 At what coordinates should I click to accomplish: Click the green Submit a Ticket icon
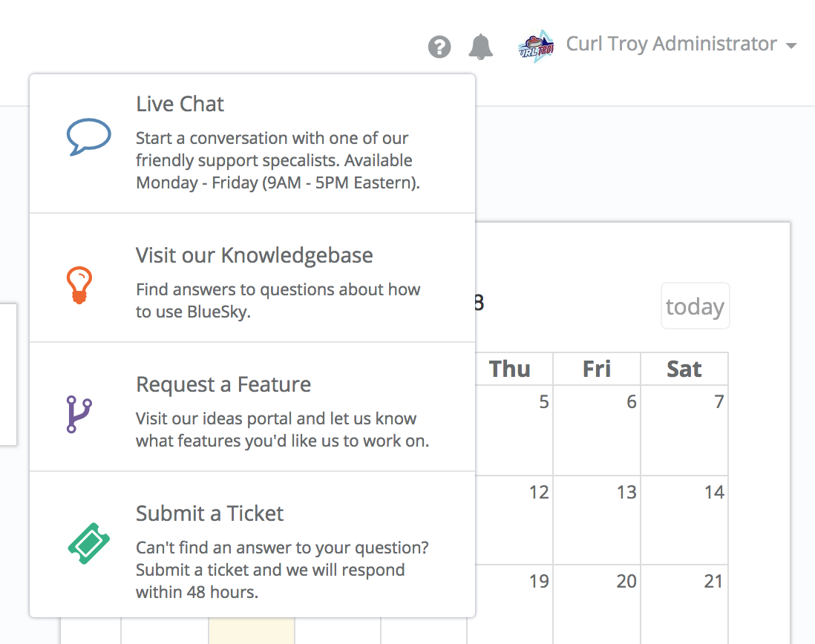(x=89, y=543)
